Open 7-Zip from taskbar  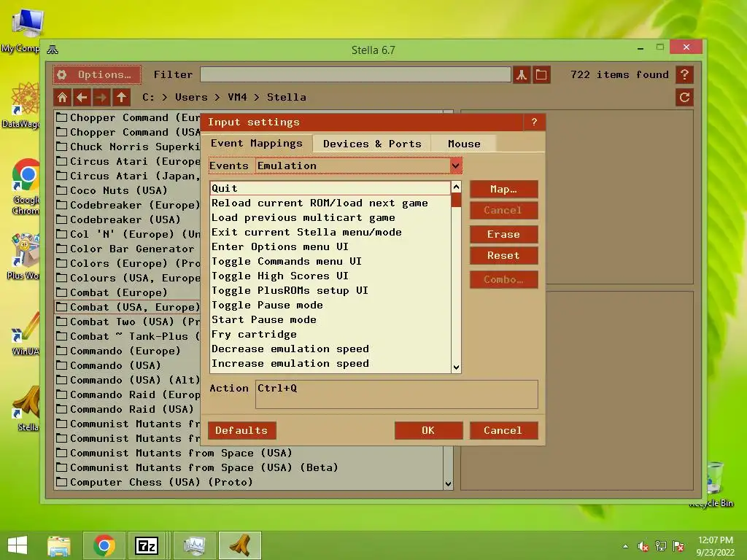[x=146, y=545]
